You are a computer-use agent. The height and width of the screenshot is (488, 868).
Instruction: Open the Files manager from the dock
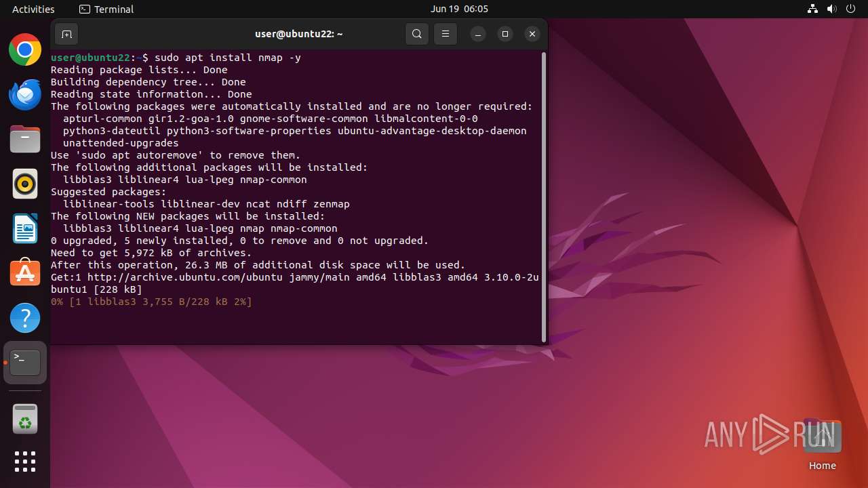click(25, 139)
